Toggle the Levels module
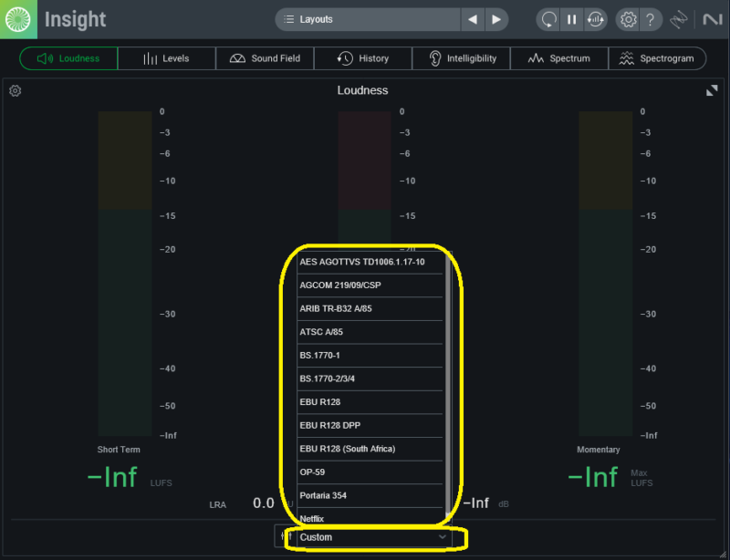This screenshot has width=730, height=560. 166,58
